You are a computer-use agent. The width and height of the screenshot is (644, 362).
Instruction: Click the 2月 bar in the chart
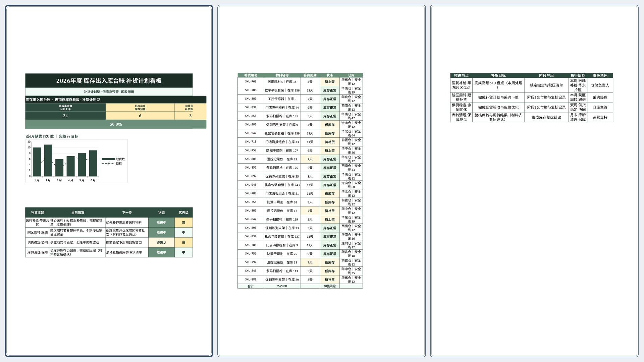[x=48, y=161]
